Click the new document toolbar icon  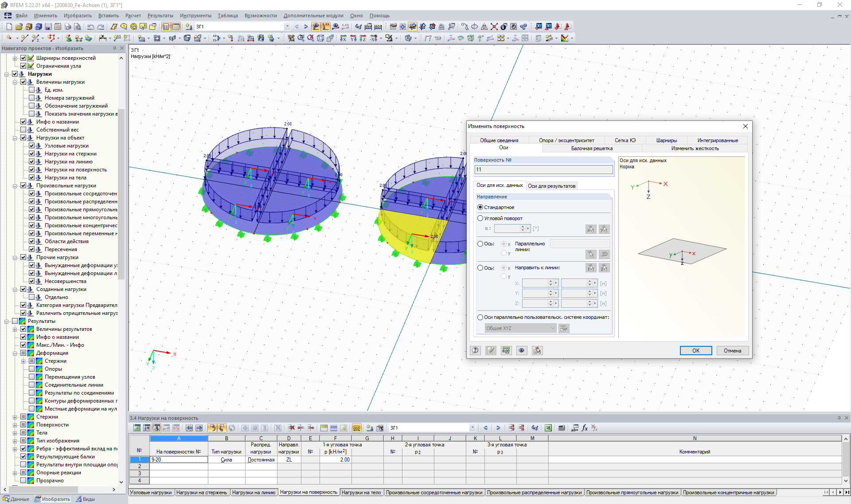pos(9,27)
